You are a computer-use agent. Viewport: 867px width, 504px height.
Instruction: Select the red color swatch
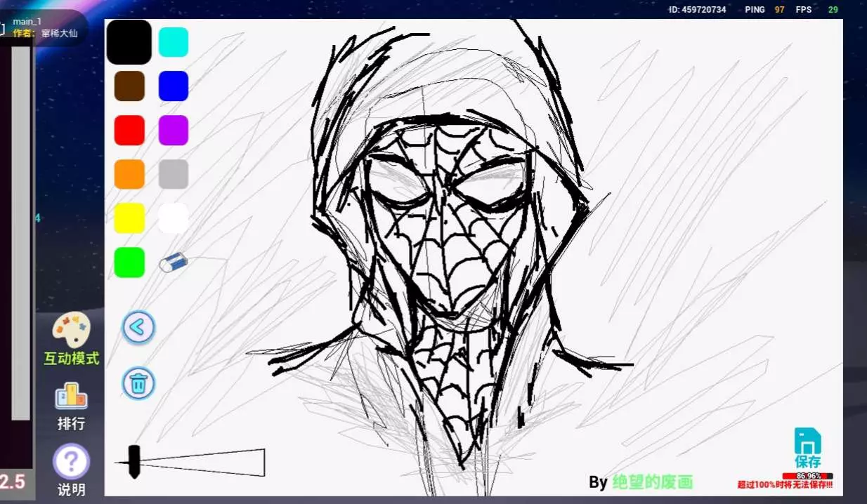point(129,130)
